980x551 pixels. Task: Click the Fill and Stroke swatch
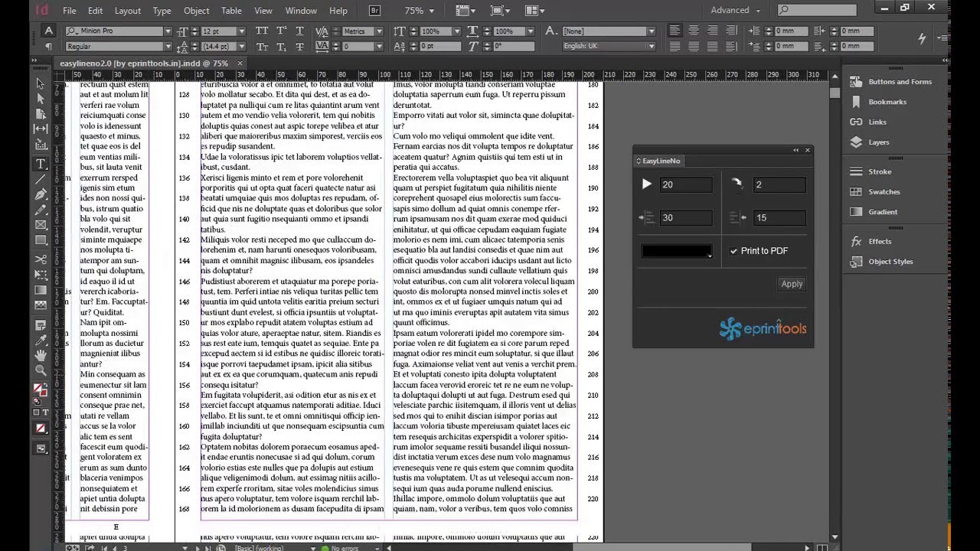tap(40, 392)
